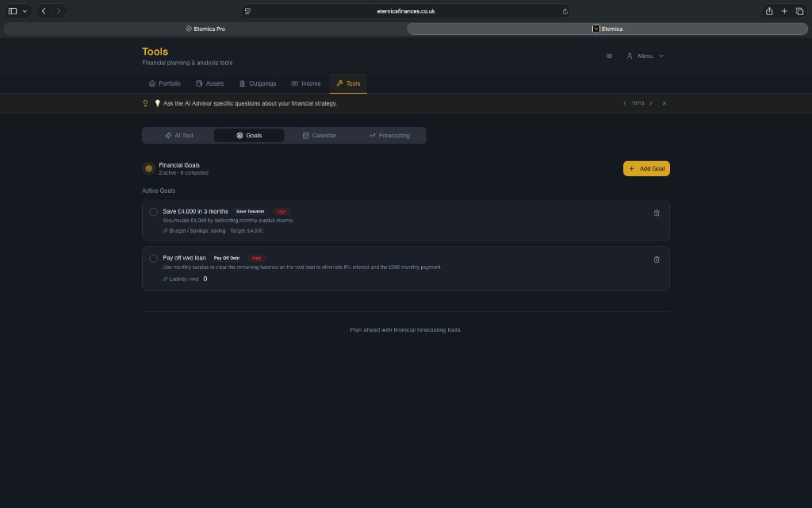Click the Add Goal button

[646, 168]
